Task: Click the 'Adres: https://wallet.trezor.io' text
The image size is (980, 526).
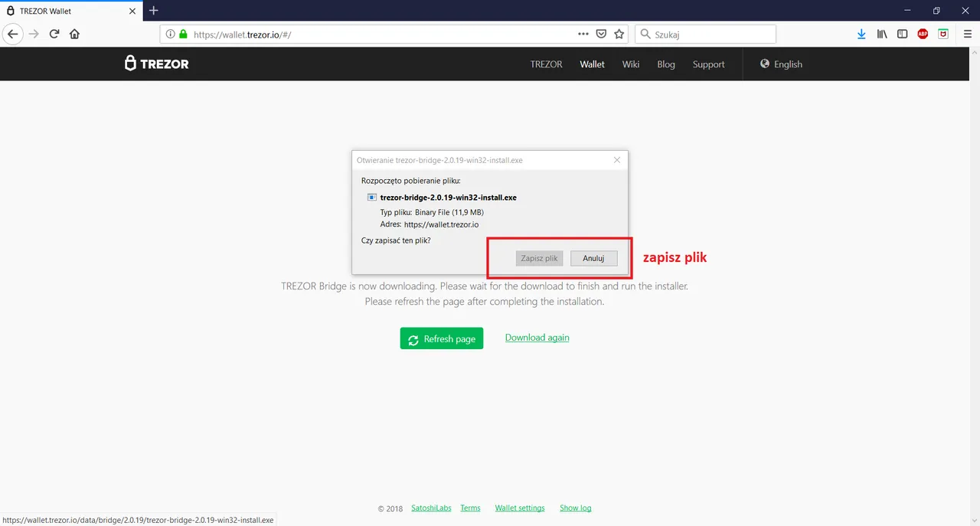Action: (430, 224)
